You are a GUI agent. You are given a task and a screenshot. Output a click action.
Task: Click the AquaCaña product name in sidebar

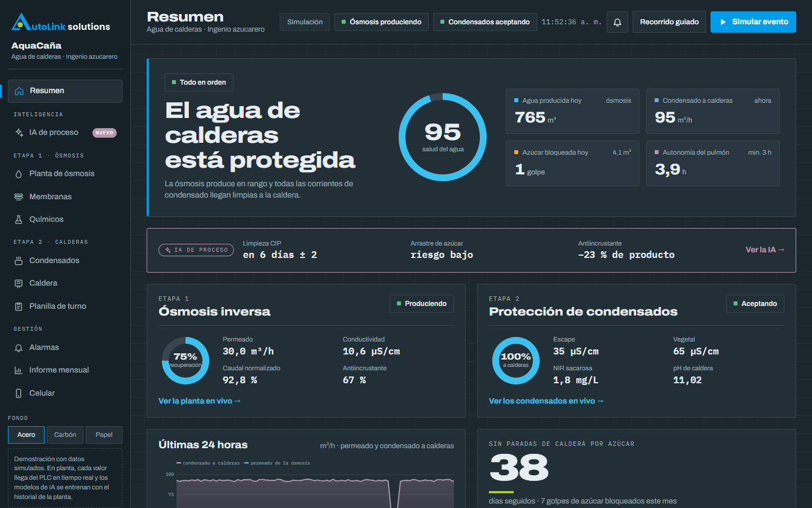[x=36, y=46]
